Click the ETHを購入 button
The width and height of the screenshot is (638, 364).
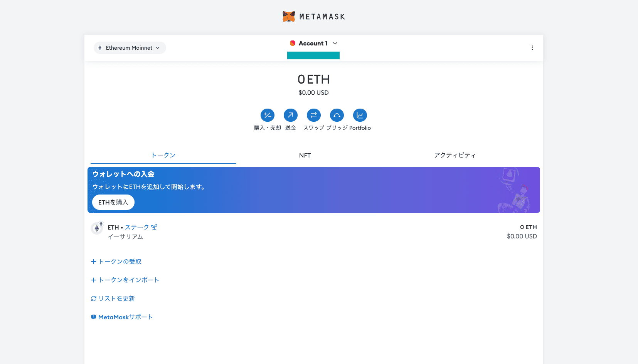[113, 202]
